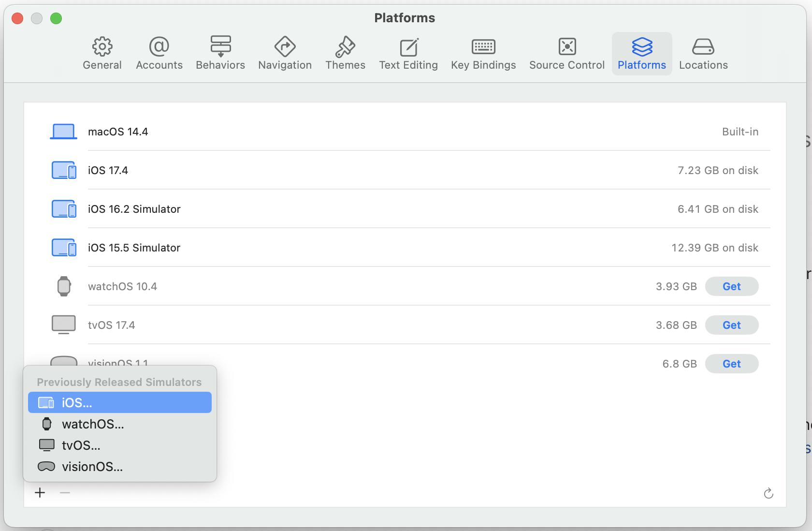Choose iOS… from Previously Released Simulators

pyautogui.click(x=120, y=402)
